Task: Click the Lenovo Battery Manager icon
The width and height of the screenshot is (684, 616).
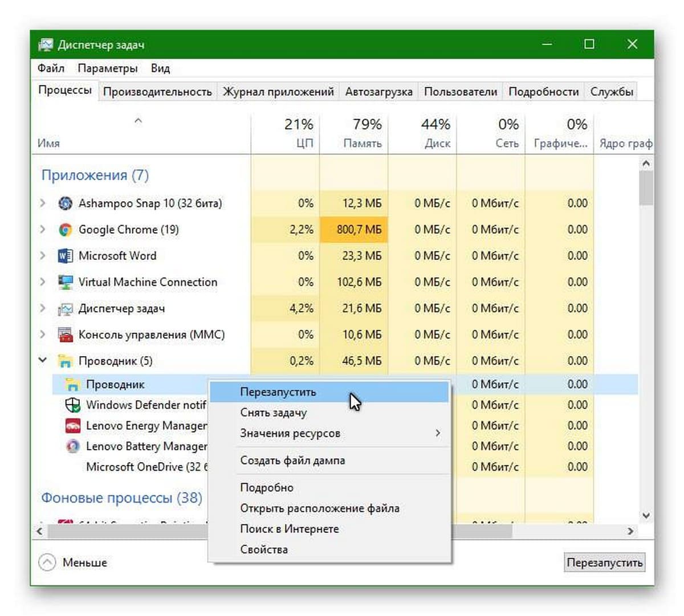Action: (73, 446)
